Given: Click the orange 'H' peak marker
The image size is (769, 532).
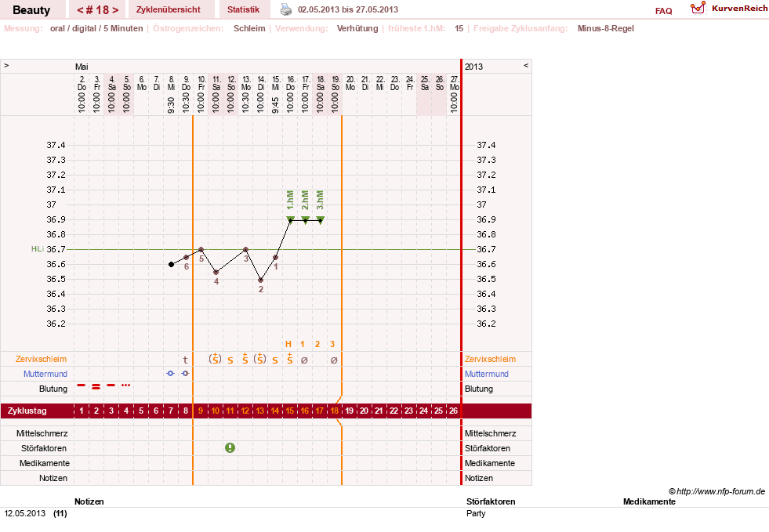Looking at the screenshot, I should coord(288,344).
